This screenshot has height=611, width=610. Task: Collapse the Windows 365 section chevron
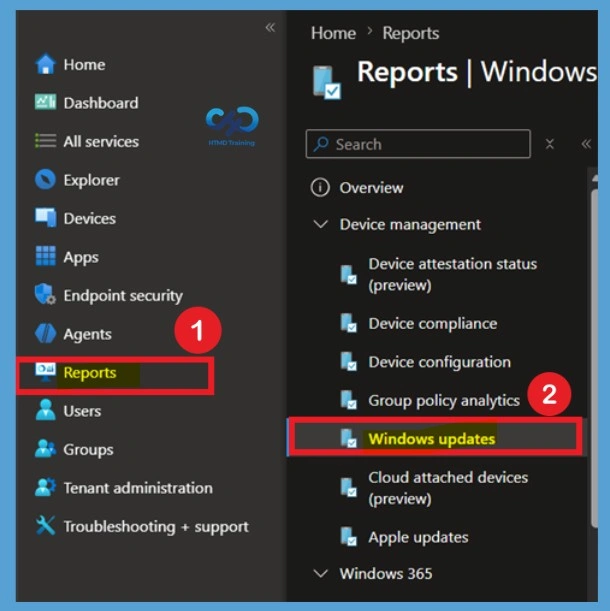[320, 573]
